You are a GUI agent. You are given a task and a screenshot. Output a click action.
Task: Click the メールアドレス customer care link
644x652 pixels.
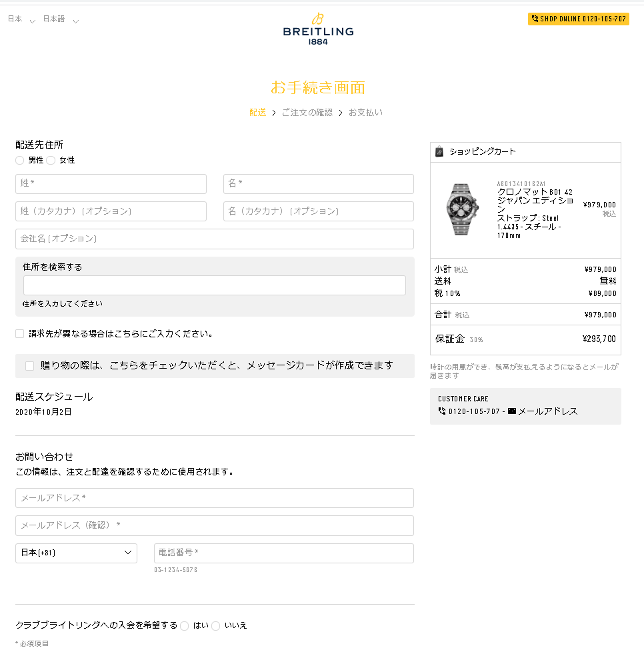tap(547, 411)
